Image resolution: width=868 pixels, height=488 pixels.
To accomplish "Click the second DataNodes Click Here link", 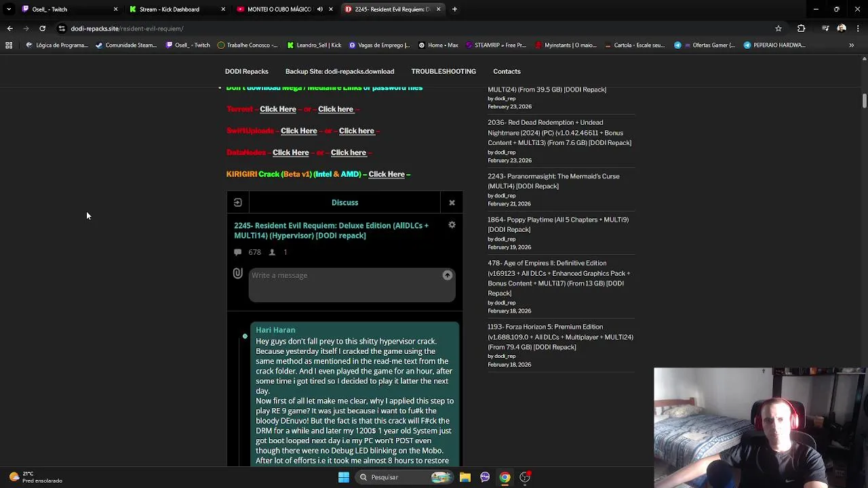I will (x=349, y=152).
